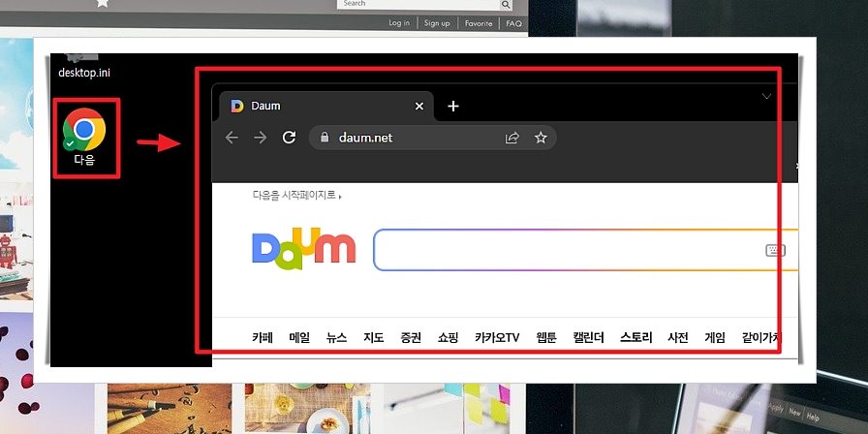This screenshot has height=434, width=868.
Task: Open the 뉴스 menu item
Action: (x=336, y=337)
